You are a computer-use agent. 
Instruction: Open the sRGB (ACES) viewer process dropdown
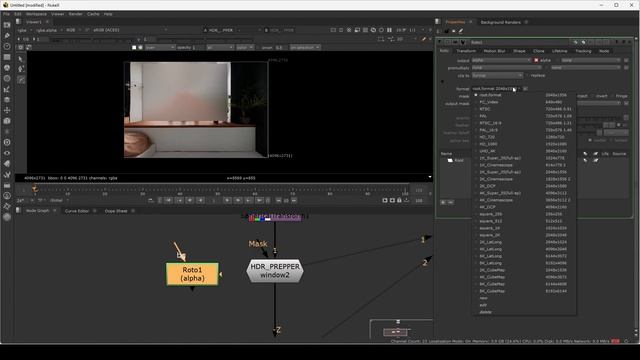[x=130, y=30]
